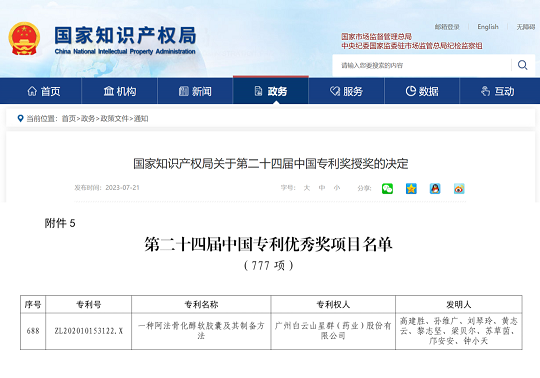The image size is (540, 378).
Task: Click 政务 in the breadcrumb
Action: click(x=88, y=118)
